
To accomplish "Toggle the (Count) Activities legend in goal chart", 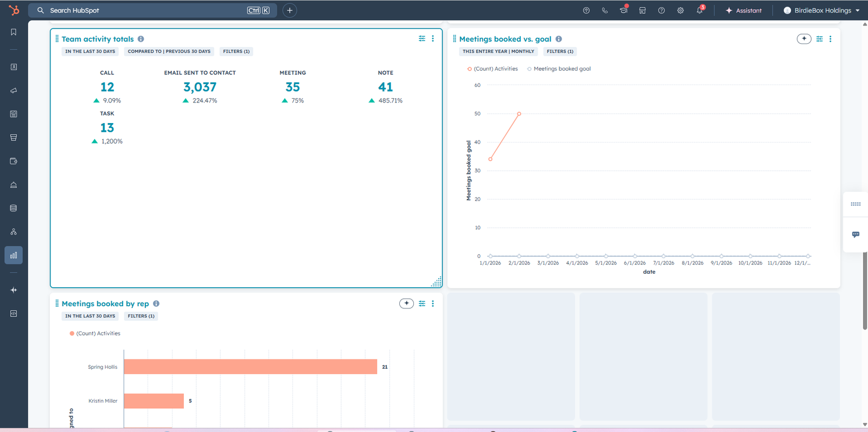I will point(493,69).
